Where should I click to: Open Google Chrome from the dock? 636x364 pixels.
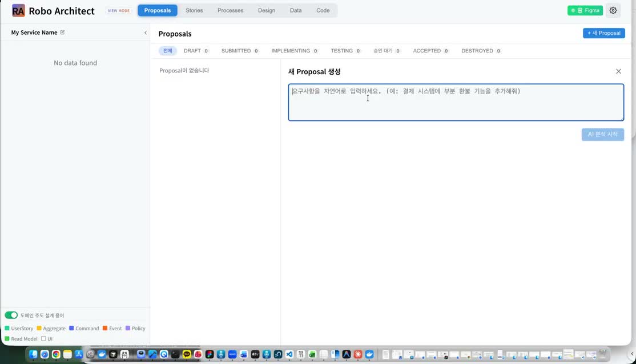pyautogui.click(x=56, y=354)
